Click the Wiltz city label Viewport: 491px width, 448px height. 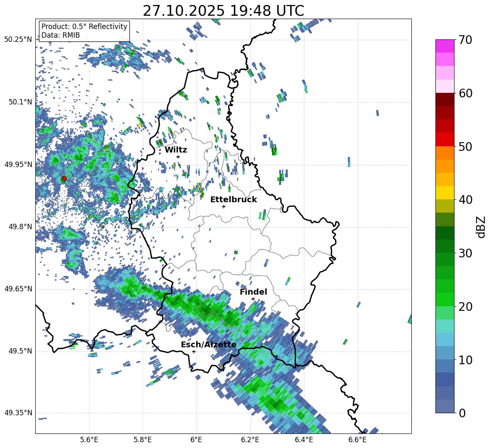pos(176,150)
